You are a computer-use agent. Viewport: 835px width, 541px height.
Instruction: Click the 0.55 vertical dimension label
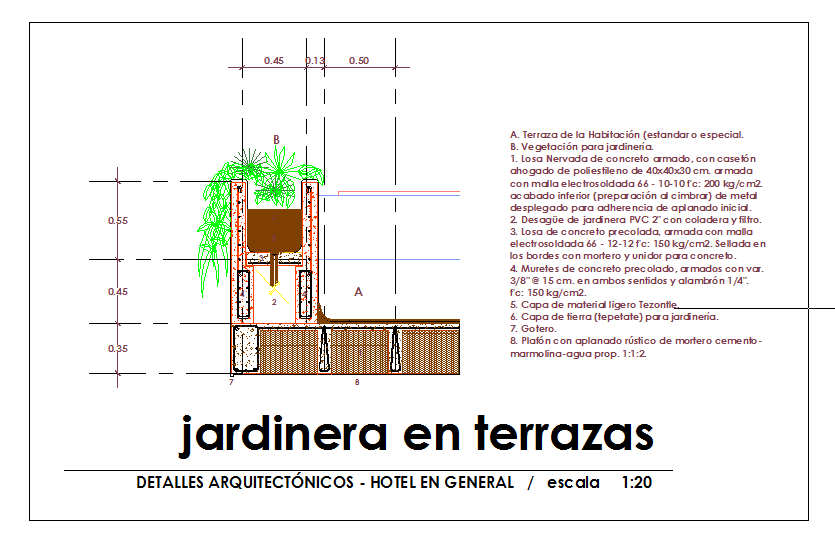[x=117, y=220]
